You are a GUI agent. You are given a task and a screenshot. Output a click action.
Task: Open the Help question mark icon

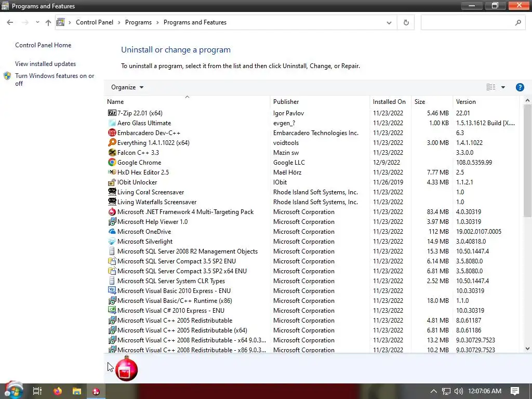tap(520, 87)
